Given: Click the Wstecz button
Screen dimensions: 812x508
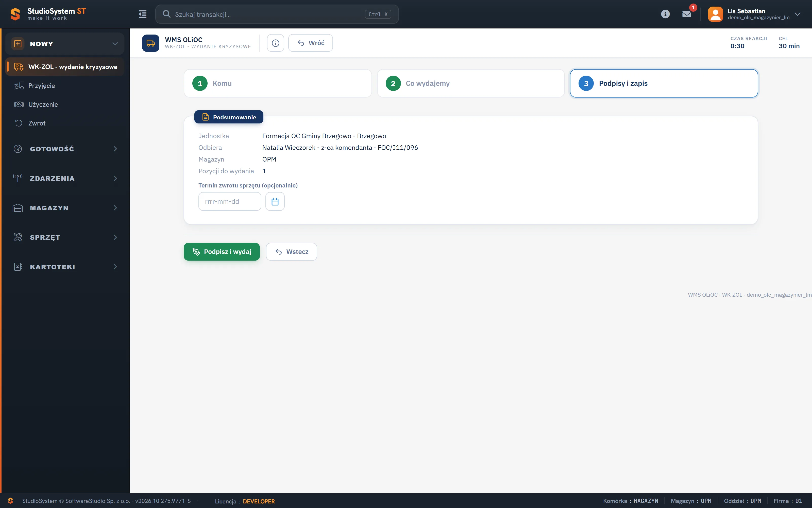Looking at the screenshot, I should 291,252.
